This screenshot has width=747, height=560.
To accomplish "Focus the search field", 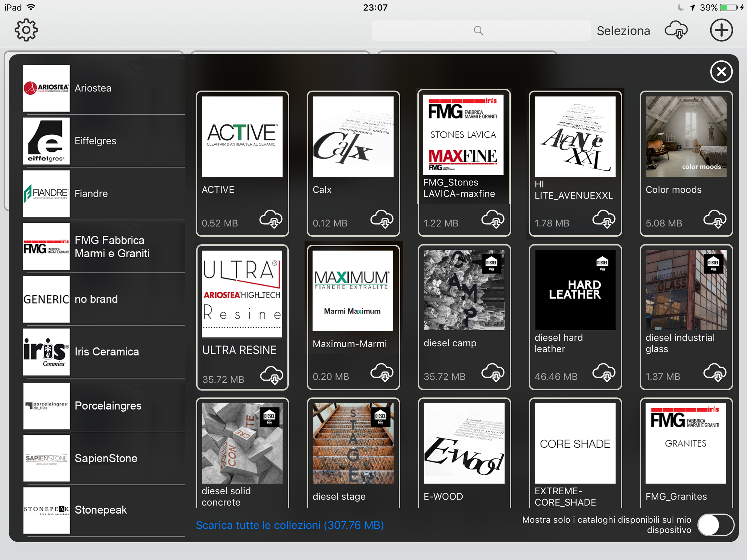I will coord(481,31).
